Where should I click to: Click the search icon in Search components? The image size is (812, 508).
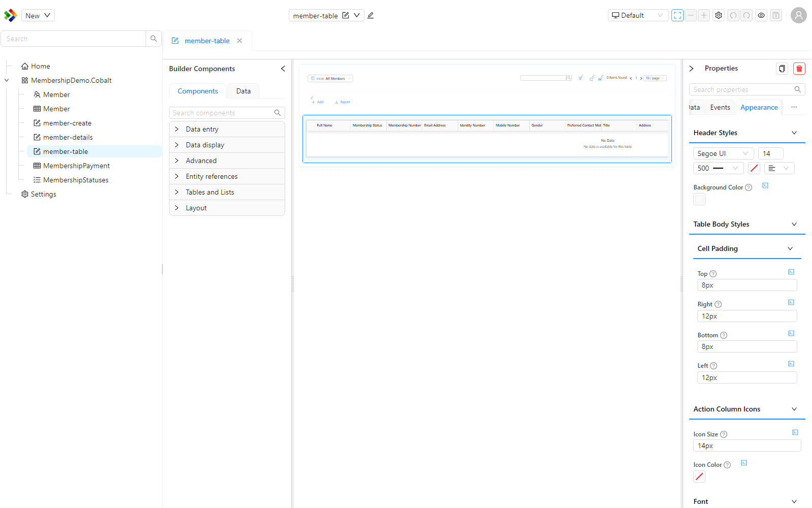(x=278, y=113)
